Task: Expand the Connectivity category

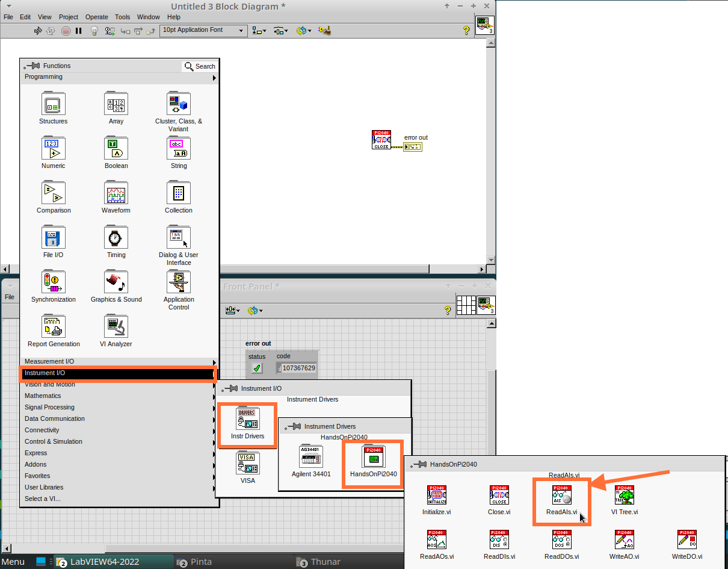Action: [x=120, y=430]
